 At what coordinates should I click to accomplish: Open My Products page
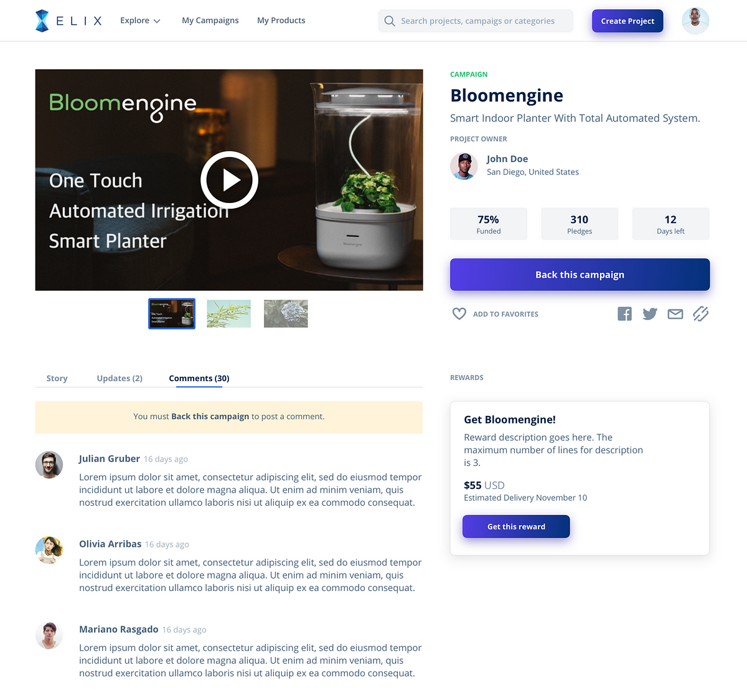pyautogui.click(x=281, y=21)
